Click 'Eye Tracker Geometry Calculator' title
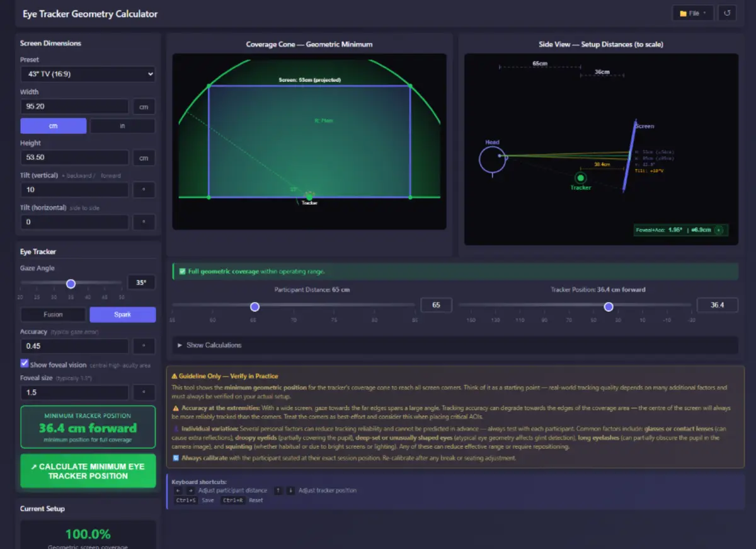This screenshot has width=756, height=549. (90, 14)
